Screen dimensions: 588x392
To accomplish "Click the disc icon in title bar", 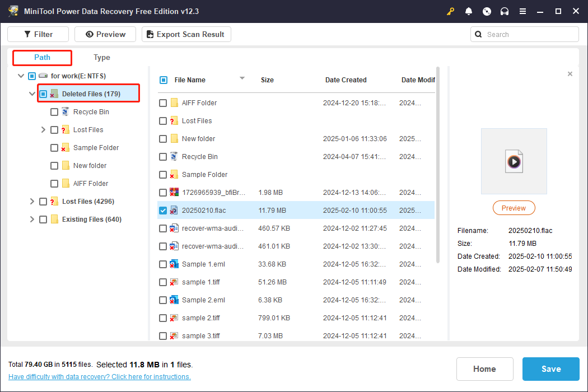I will tap(487, 11).
